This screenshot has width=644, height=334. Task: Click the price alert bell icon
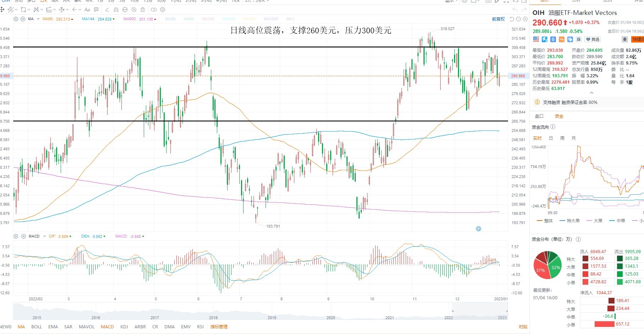625,39
